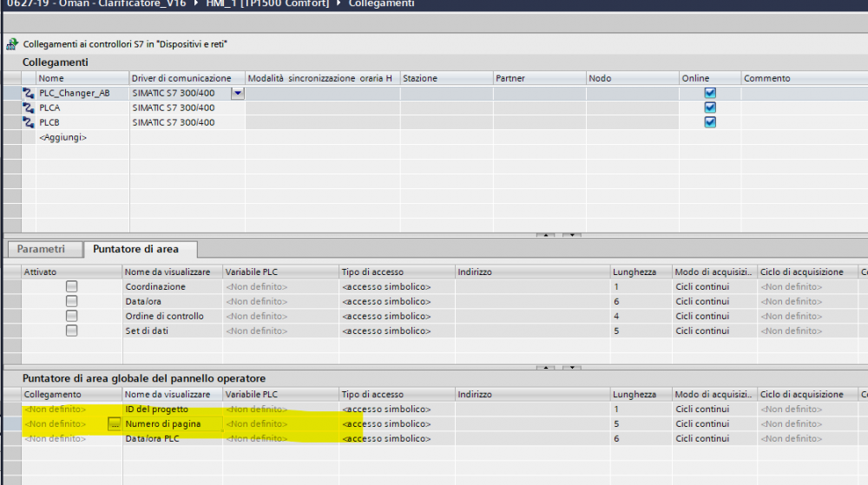The height and width of the screenshot is (485, 868).
Task: Select the PLC_Changer_AB connection name
Action: coord(74,93)
